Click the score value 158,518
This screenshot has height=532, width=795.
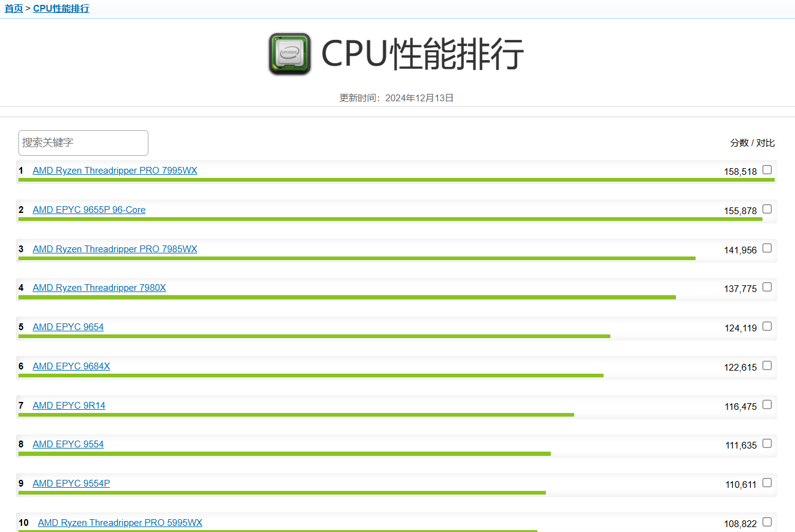740,172
